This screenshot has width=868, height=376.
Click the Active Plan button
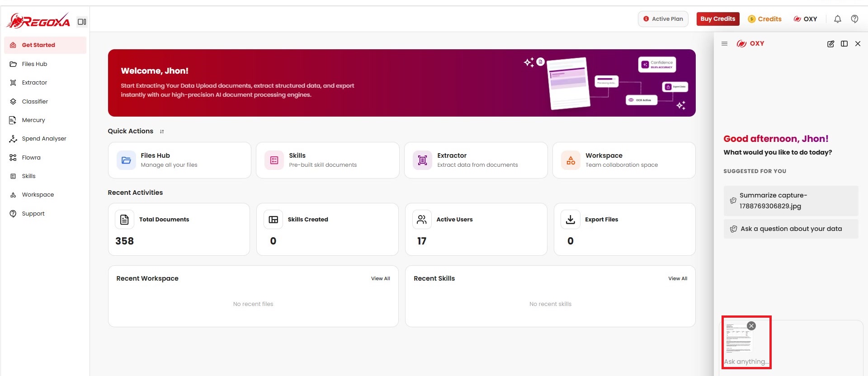[x=663, y=19]
